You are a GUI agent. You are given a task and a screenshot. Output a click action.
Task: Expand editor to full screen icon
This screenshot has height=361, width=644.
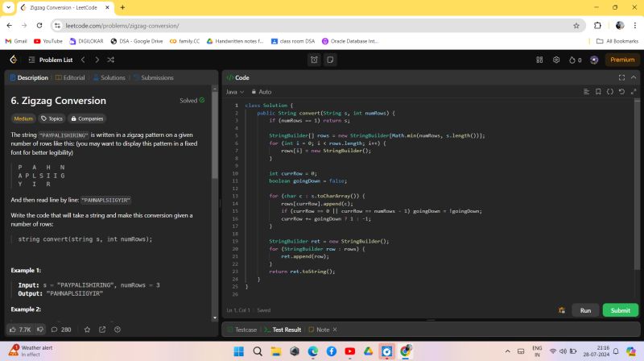tap(634, 91)
